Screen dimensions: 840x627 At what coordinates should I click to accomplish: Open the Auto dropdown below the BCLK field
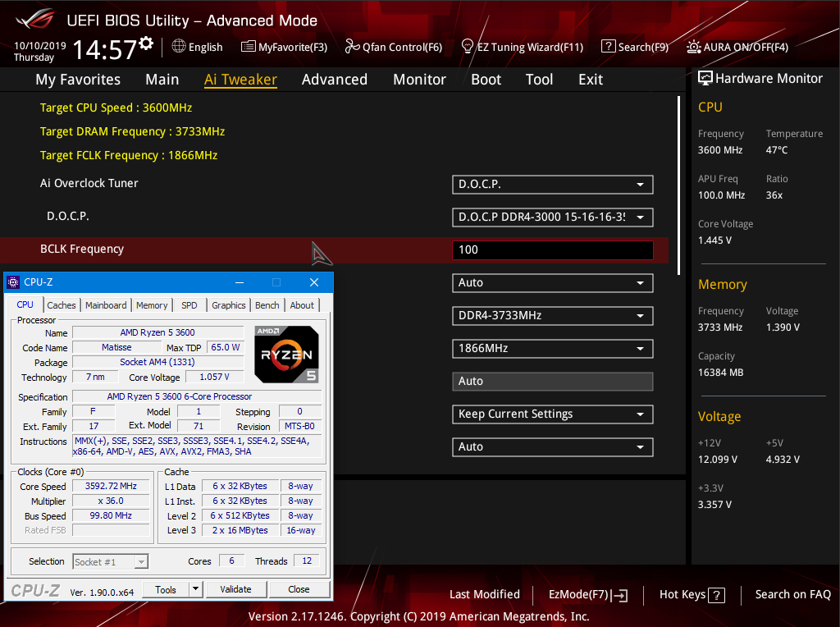pos(552,283)
